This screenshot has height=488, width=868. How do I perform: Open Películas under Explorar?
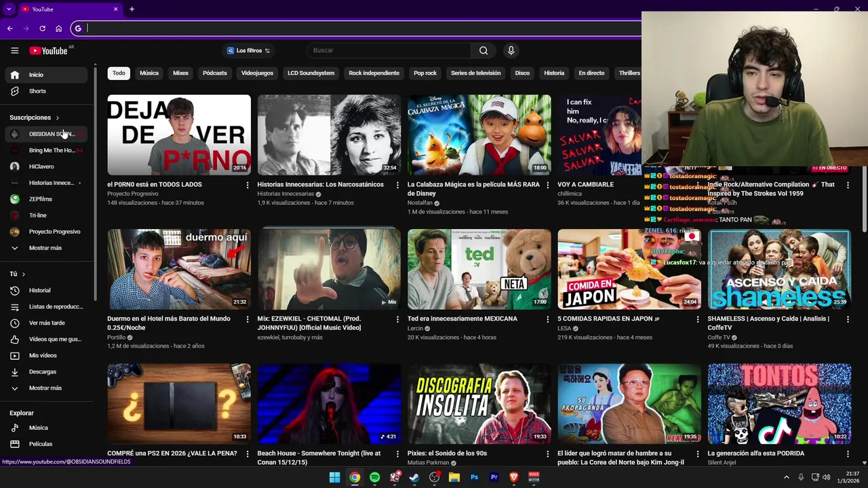(x=46, y=444)
